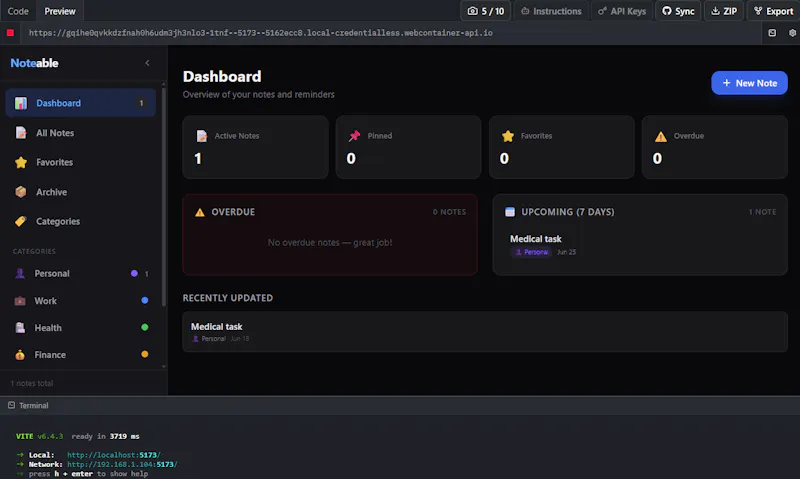Open Archive in sidebar
Screen dimensions: 800x479
(x=81, y=192)
